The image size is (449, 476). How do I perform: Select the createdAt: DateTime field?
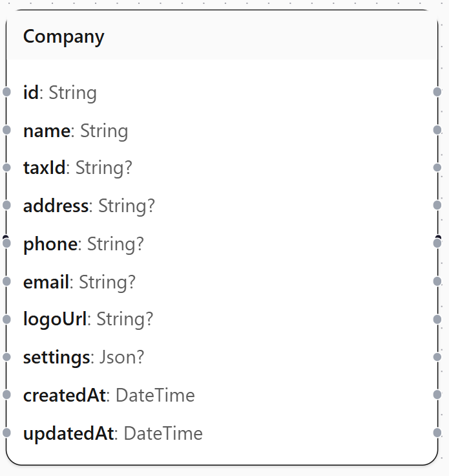(222, 395)
